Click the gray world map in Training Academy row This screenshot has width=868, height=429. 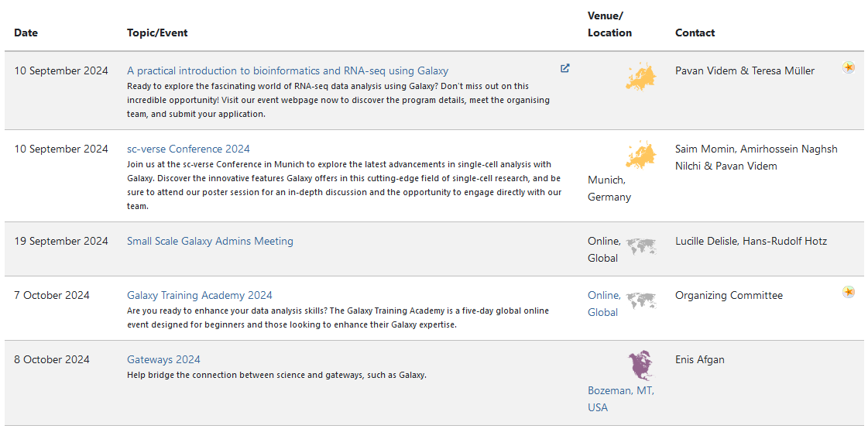pos(641,300)
